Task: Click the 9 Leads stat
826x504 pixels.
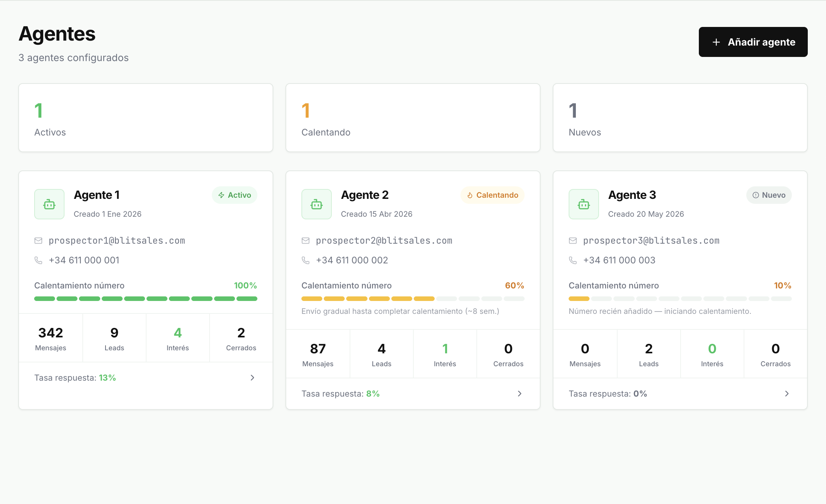Action: pos(114,338)
